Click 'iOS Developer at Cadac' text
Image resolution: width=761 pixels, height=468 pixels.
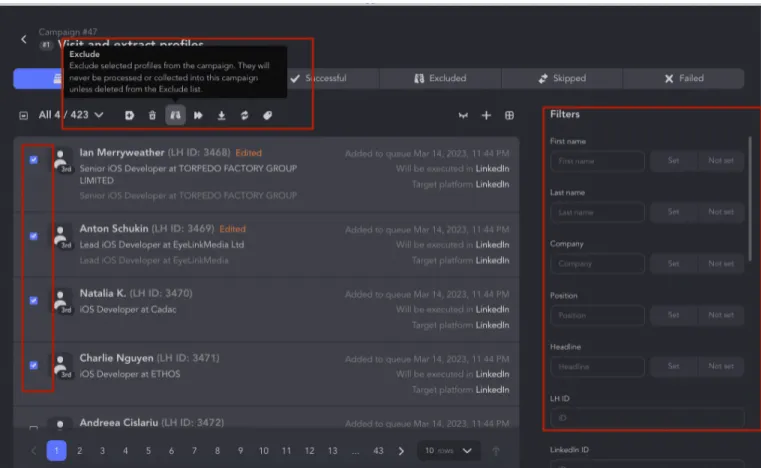(x=128, y=309)
